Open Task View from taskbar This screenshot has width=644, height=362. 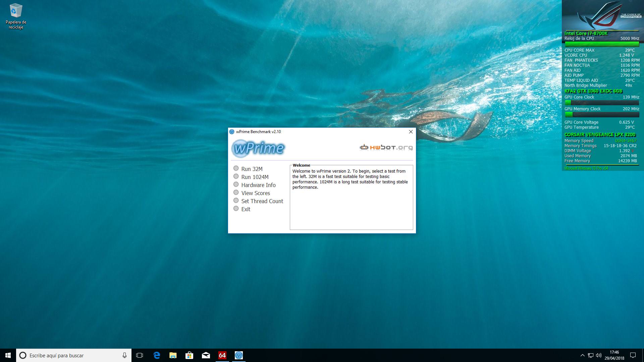tap(140, 355)
